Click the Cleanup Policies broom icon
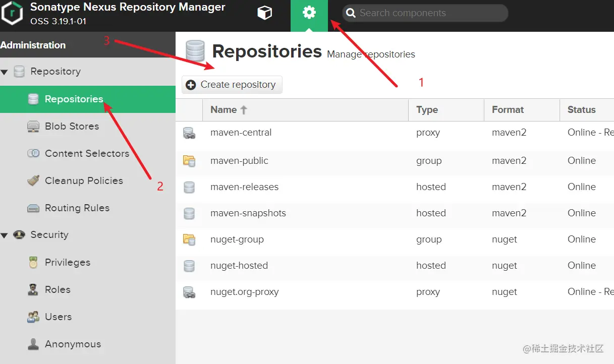 [33, 180]
